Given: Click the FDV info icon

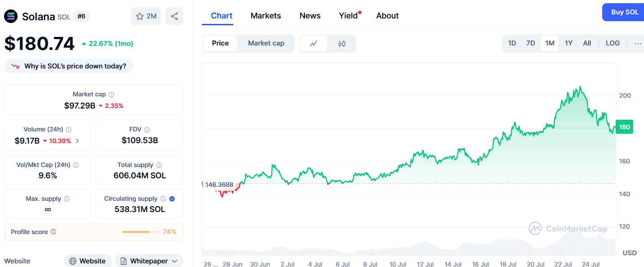Looking at the screenshot, I should pyautogui.click(x=147, y=130).
